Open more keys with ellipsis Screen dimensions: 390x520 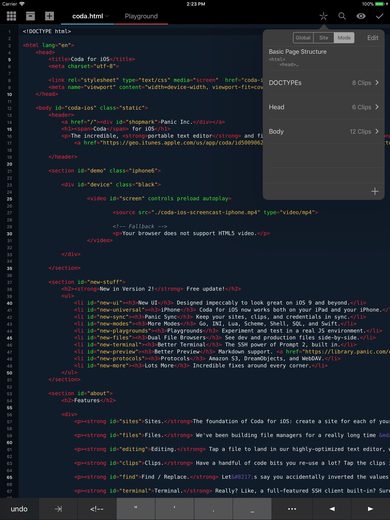pos(292,509)
